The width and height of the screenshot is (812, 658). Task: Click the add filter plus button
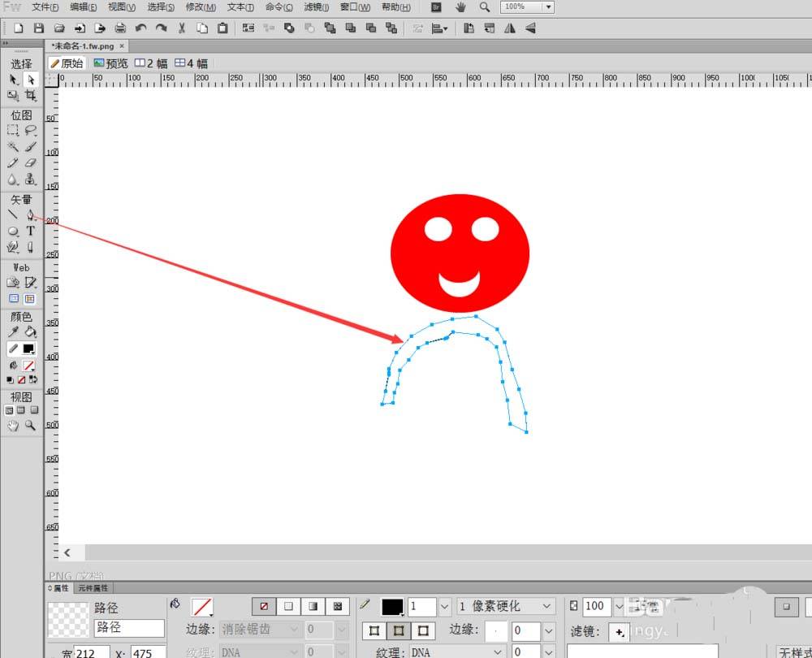619,632
